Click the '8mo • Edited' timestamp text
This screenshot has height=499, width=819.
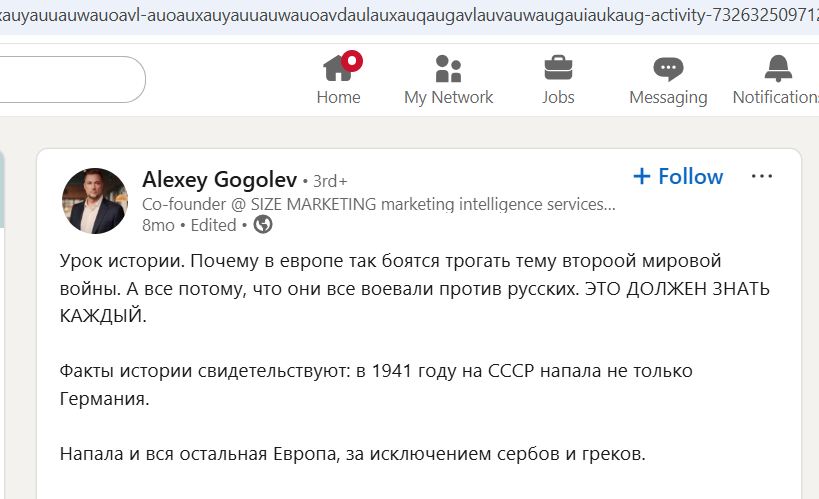189,225
